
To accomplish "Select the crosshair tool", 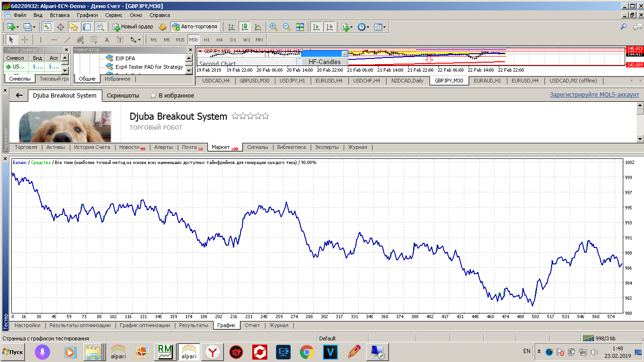I will click(25, 40).
